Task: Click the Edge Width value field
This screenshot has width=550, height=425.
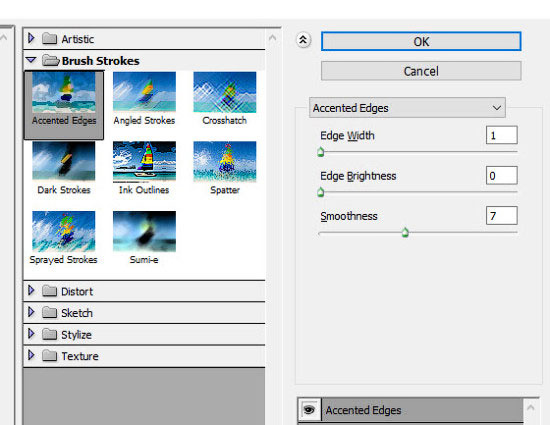Action: [502, 135]
